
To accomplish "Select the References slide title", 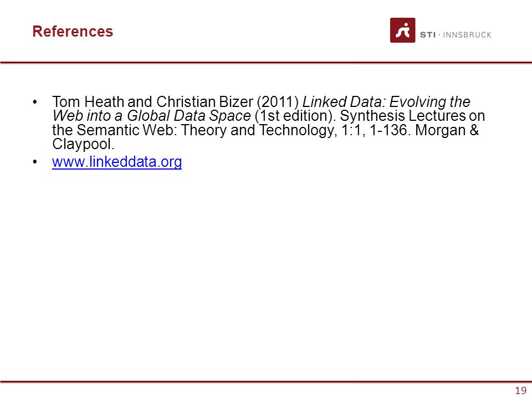I will pos(73,31).
